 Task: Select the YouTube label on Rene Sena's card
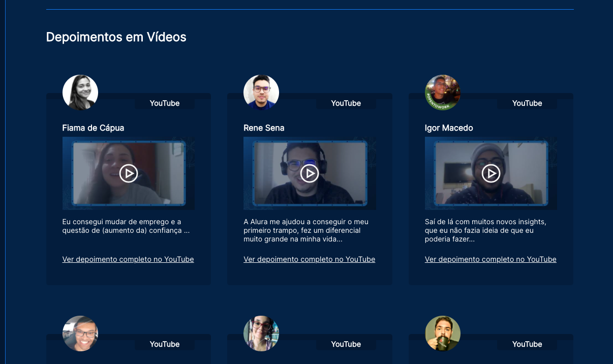click(x=346, y=103)
